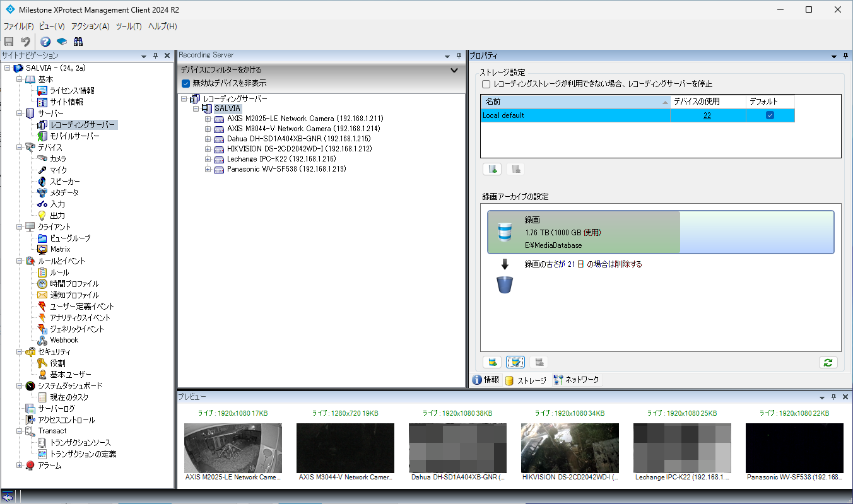The width and height of the screenshot is (853, 504).
Task: Open the ファイル(F) menu
Action: (x=19, y=26)
